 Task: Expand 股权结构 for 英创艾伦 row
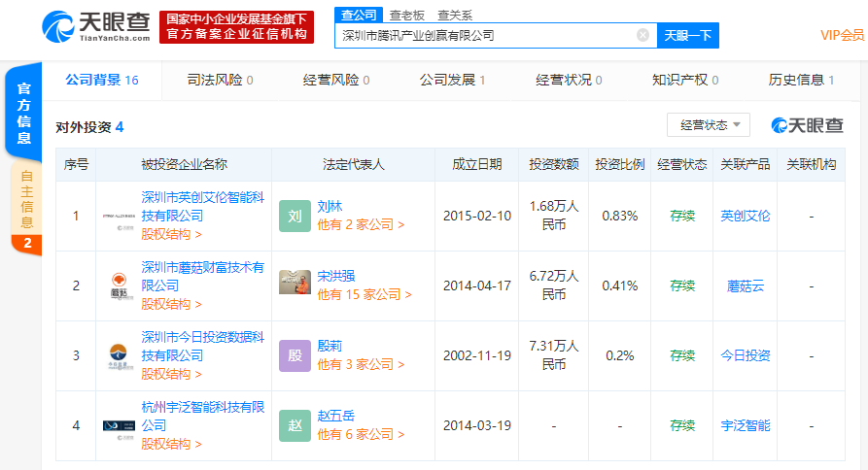tap(171, 234)
